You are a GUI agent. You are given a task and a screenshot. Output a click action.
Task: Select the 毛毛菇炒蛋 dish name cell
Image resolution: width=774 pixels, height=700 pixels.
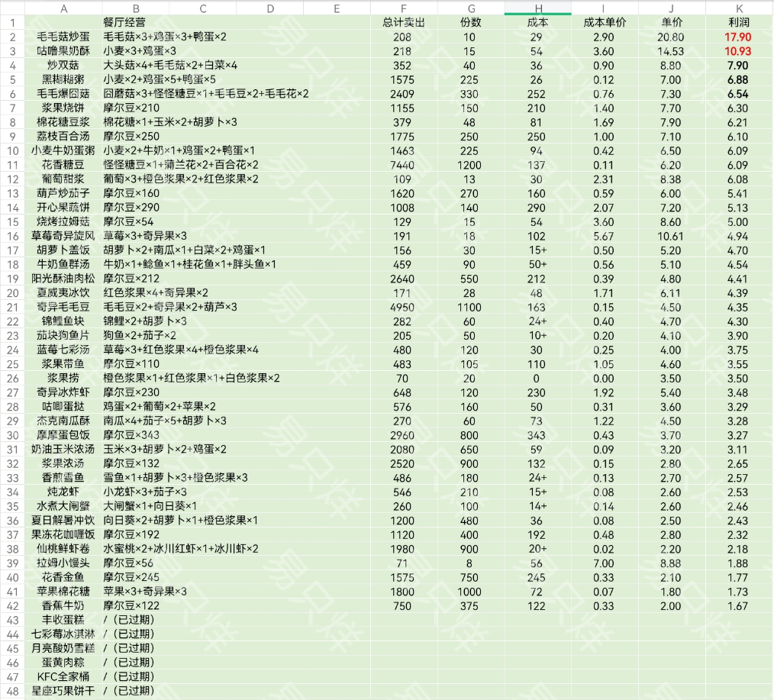point(63,37)
